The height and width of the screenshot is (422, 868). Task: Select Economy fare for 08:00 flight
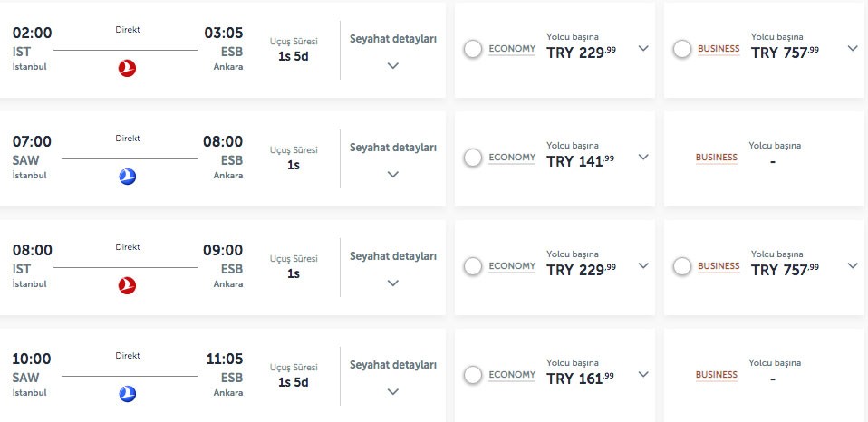point(472,266)
